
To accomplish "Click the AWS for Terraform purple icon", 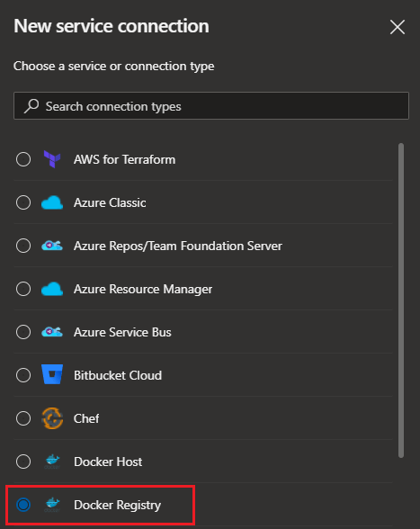I will point(52,159).
